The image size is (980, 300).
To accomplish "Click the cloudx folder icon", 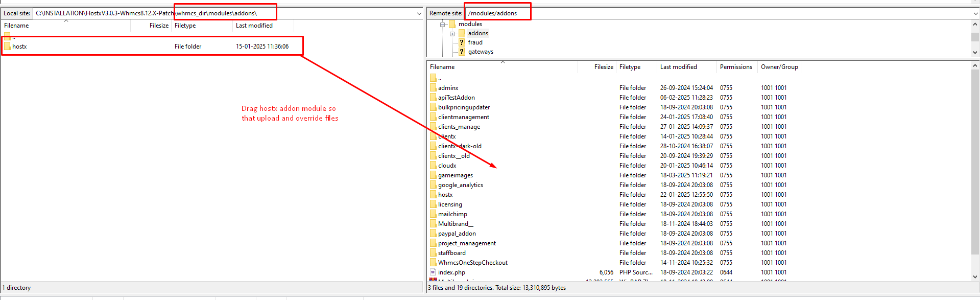I will [x=433, y=166].
